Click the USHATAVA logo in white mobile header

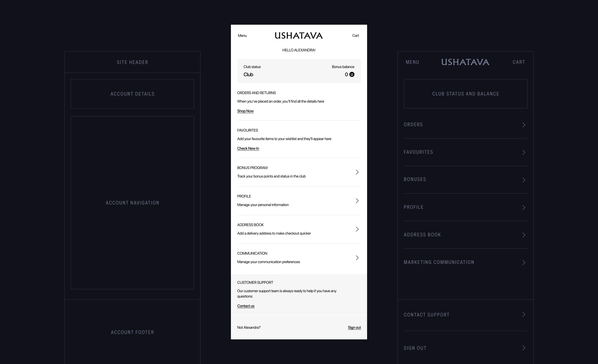pos(299,36)
